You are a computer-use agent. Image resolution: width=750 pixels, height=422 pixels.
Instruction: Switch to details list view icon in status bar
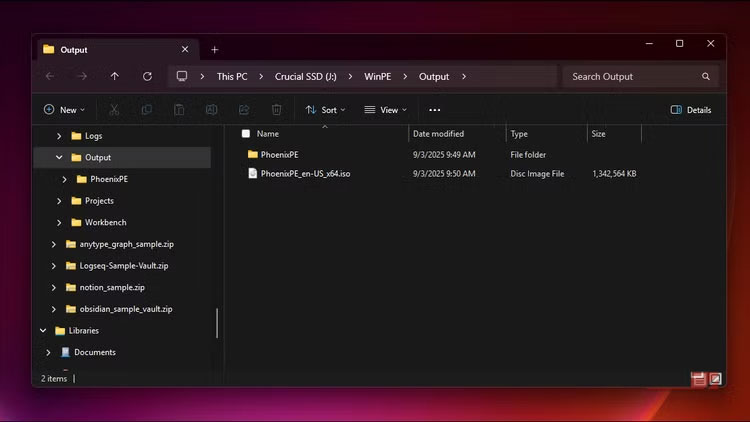(x=698, y=379)
